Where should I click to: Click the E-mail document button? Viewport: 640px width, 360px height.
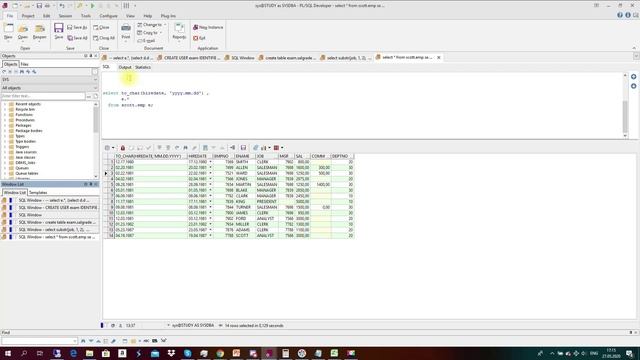(x=146, y=40)
